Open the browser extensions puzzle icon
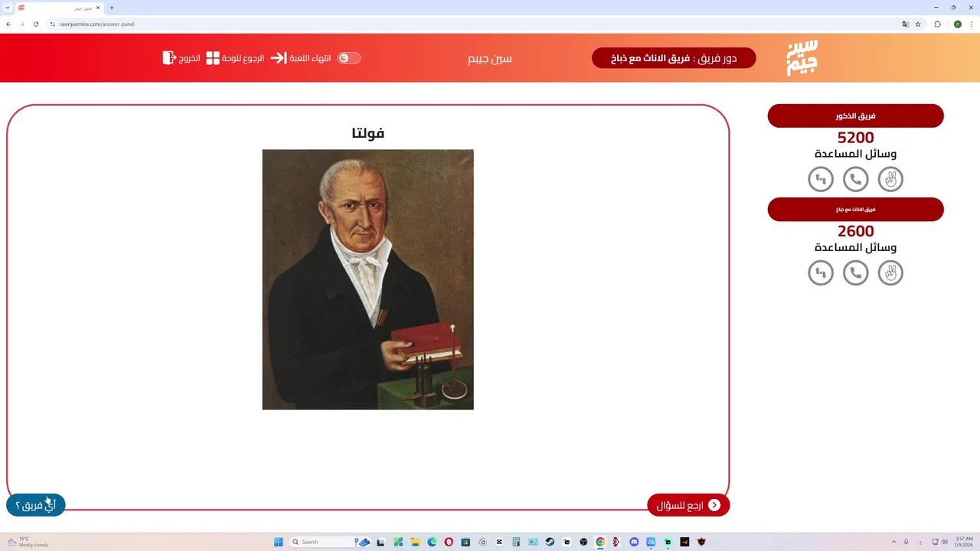The height and width of the screenshot is (551, 980). (x=937, y=24)
